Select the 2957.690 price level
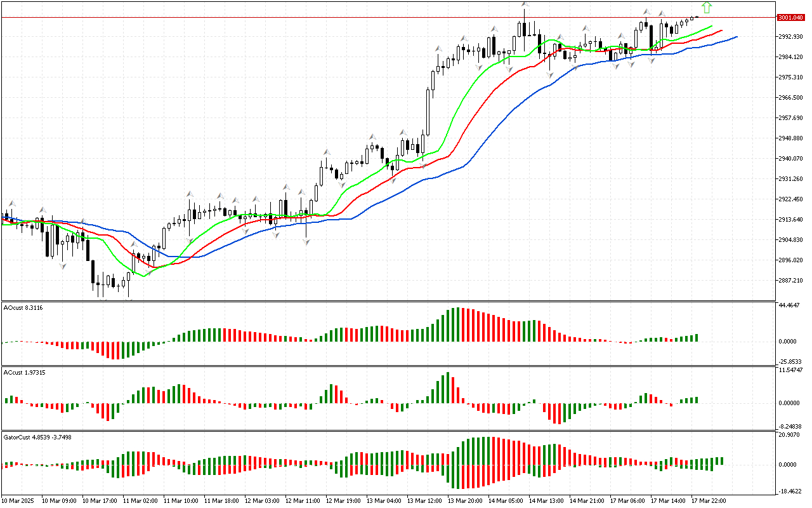 (x=790, y=118)
